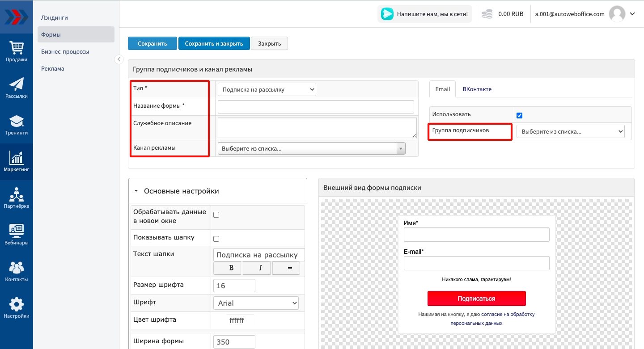
Task: Open Контакты people icon
Action: (17, 271)
